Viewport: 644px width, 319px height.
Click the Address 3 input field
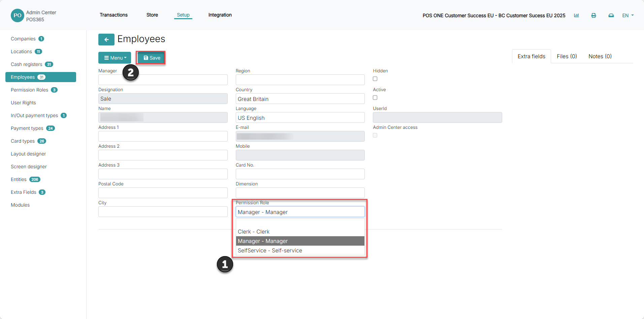coord(163,174)
